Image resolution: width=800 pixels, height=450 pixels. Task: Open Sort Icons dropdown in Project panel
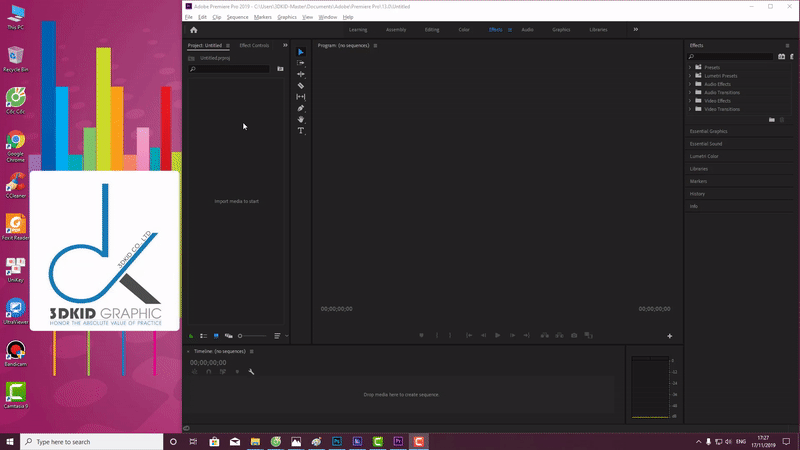pos(279,336)
